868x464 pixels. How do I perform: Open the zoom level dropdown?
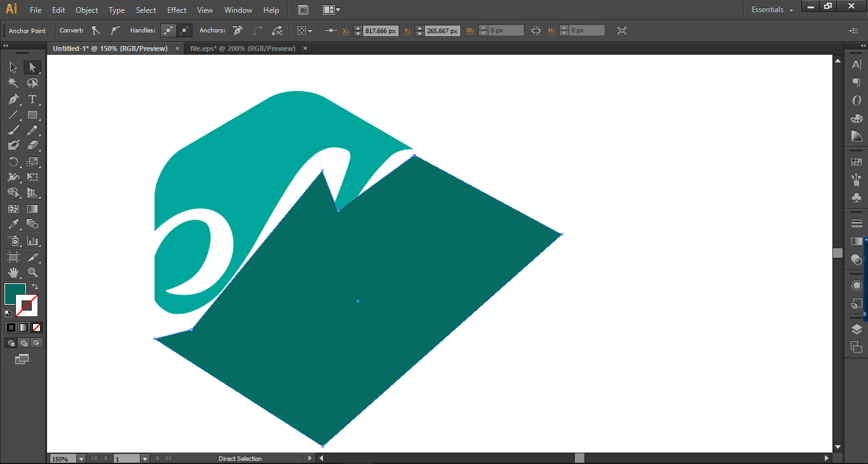click(81, 458)
